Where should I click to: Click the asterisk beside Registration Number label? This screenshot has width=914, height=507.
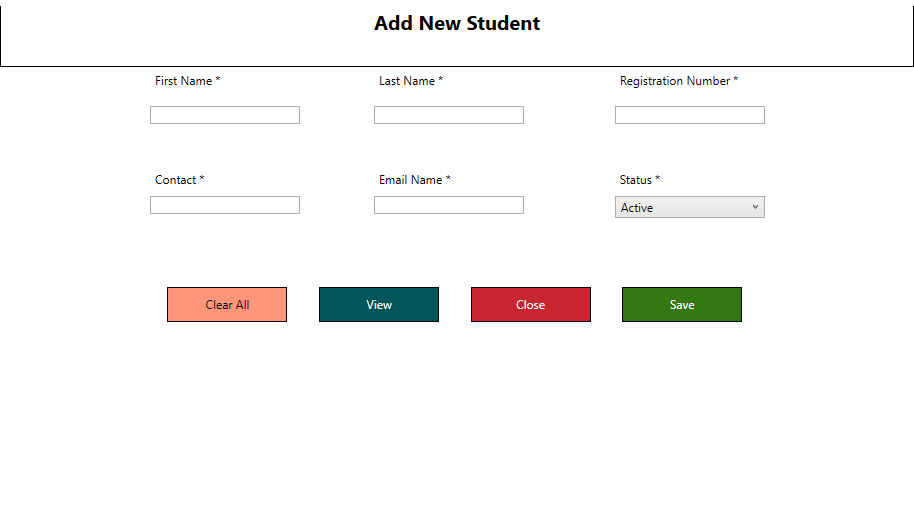736,79
